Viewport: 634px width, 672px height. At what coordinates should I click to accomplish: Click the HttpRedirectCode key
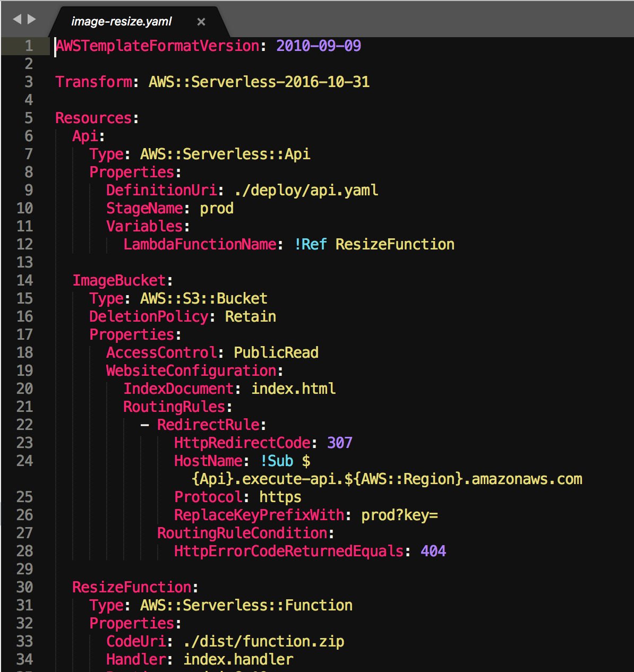pos(242,443)
